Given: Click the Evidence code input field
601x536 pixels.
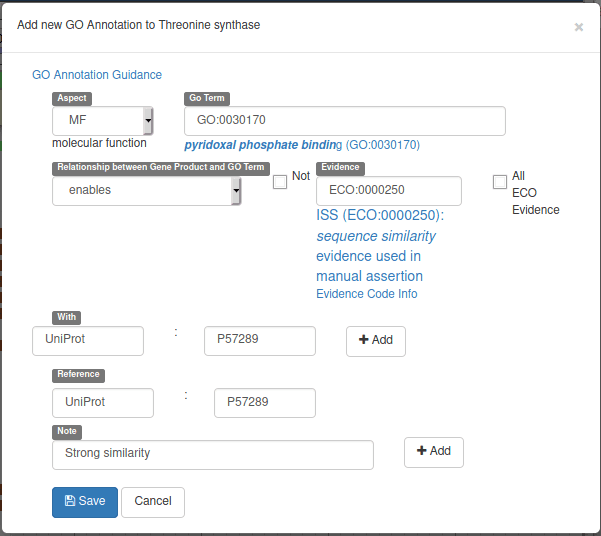Looking at the screenshot, I should pyautogui.click(x=388, y=191).
